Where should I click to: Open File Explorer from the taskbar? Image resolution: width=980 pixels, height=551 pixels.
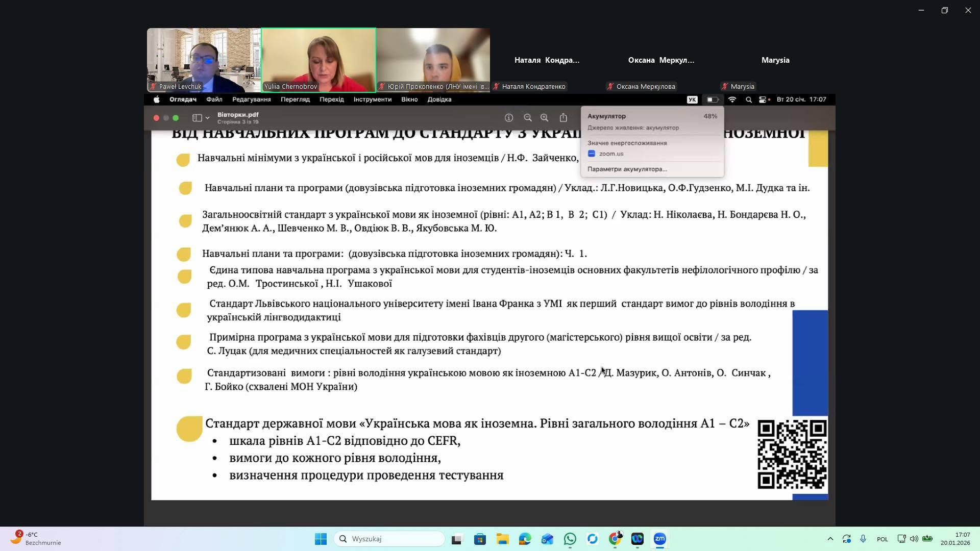click(x=502, y=539)
